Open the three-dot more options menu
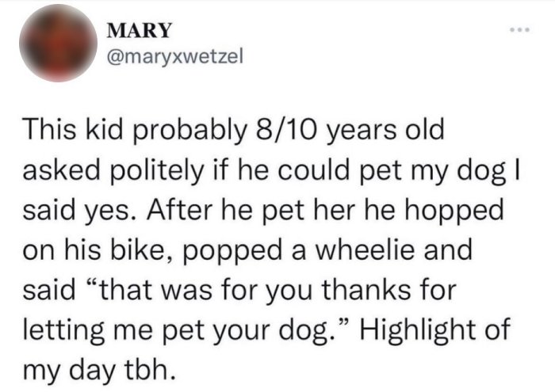Image resolution: width=555 pixels, height=392 pixels. coord(519,29)
